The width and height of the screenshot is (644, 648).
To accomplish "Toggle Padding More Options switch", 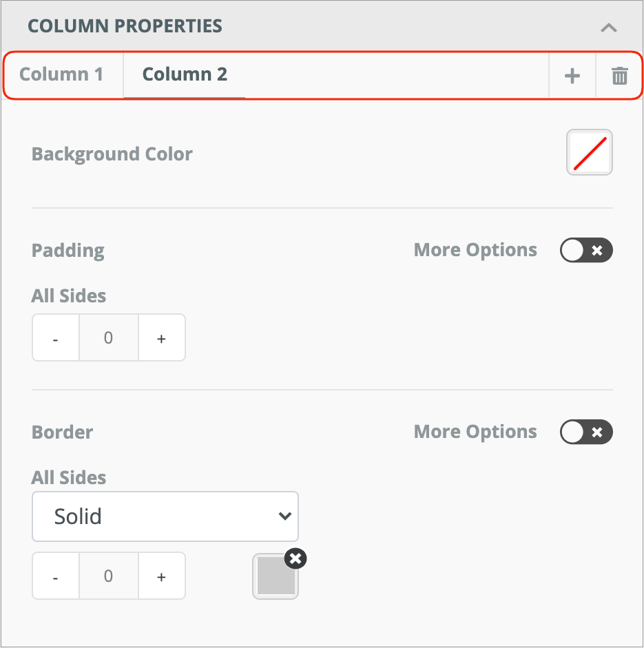I will coord(586,251).
